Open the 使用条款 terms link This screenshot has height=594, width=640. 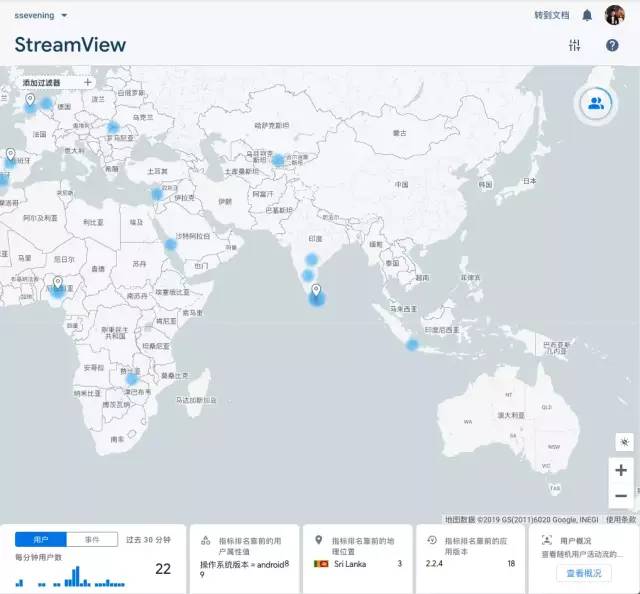(620, 519)
